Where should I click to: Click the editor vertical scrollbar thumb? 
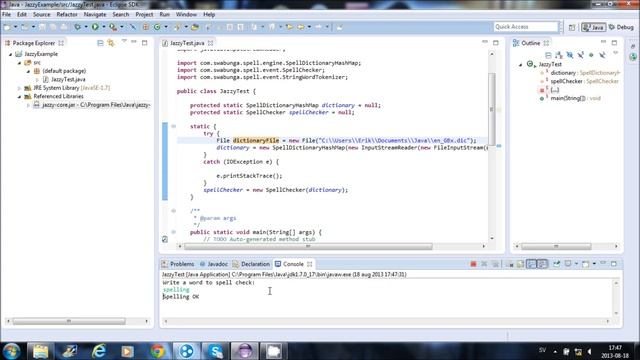tap(492, 109)
